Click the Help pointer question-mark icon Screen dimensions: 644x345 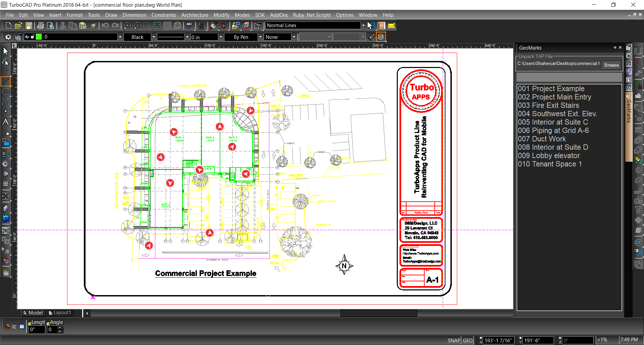371,25
